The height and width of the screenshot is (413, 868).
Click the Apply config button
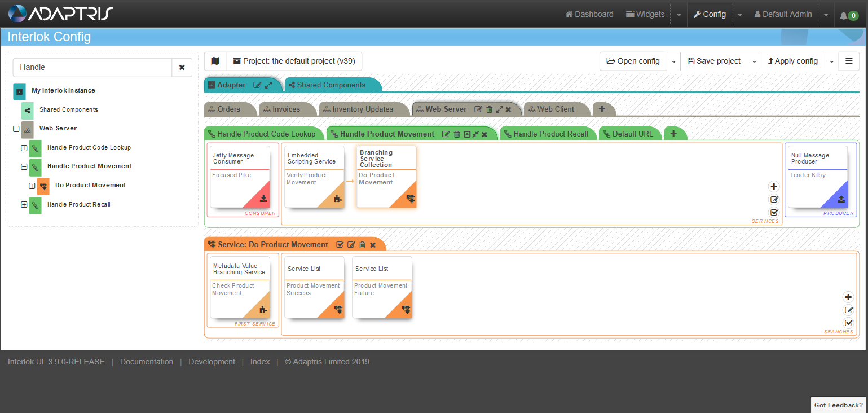coord(793,61)
